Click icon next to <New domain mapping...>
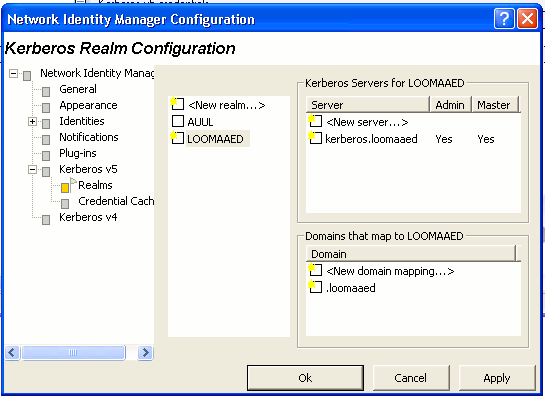545x399 pixels. (315, 269)
